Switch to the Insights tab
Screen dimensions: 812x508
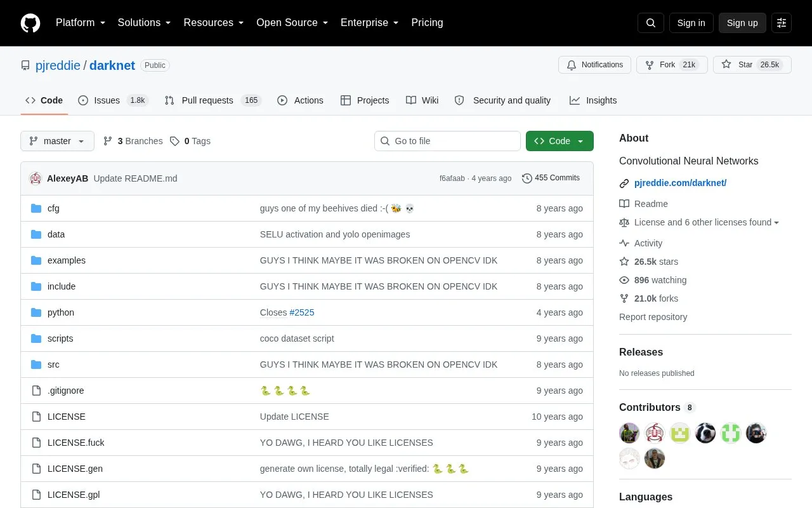[x=593, y=100]
